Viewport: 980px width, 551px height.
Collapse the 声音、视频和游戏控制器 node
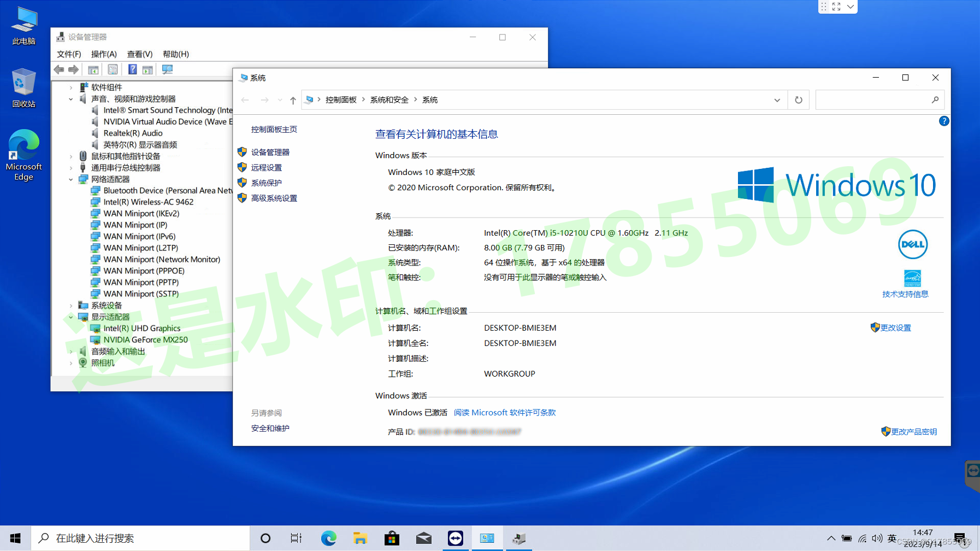point(71,99)
